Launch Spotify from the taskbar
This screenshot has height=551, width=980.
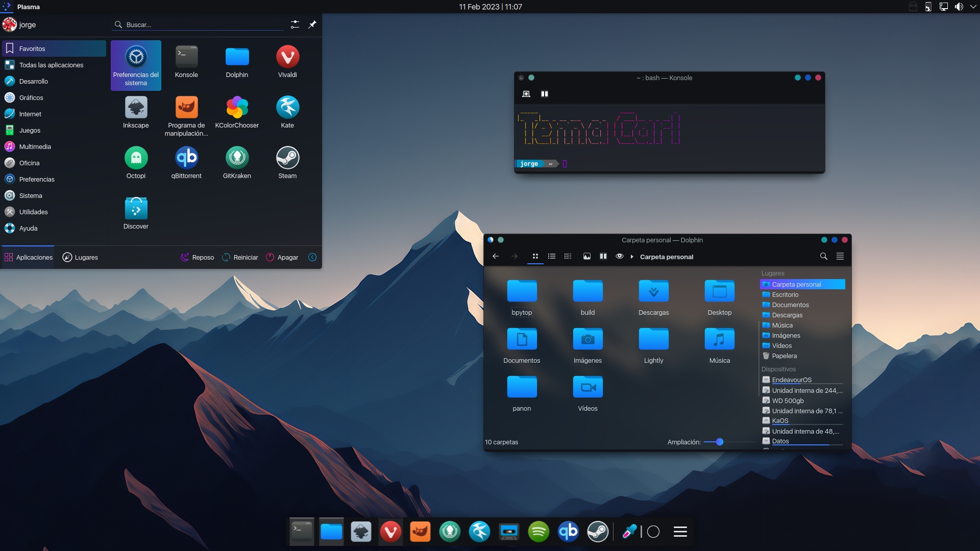coord(540,531)
